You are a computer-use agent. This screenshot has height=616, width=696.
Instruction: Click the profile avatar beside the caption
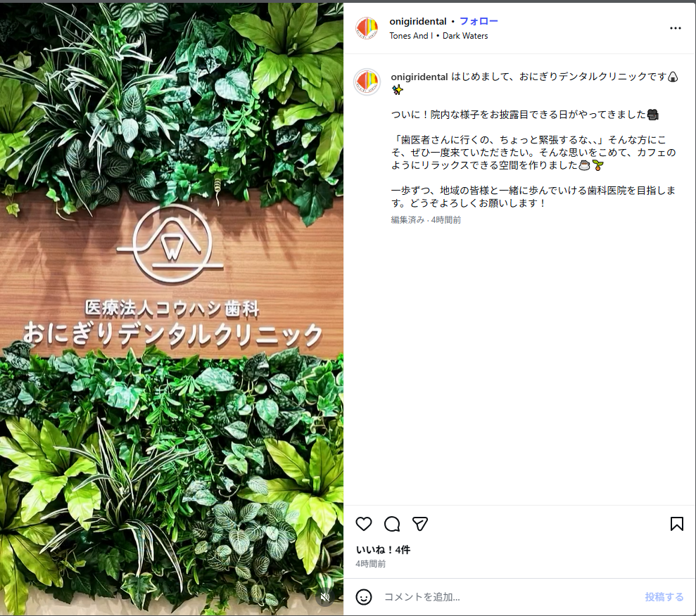(367, 82)
